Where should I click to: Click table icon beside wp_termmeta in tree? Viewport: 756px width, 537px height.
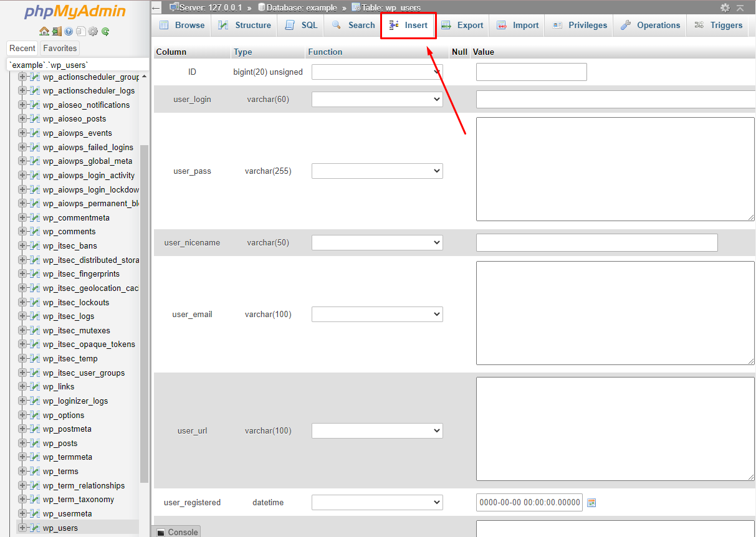pos(35,457)
